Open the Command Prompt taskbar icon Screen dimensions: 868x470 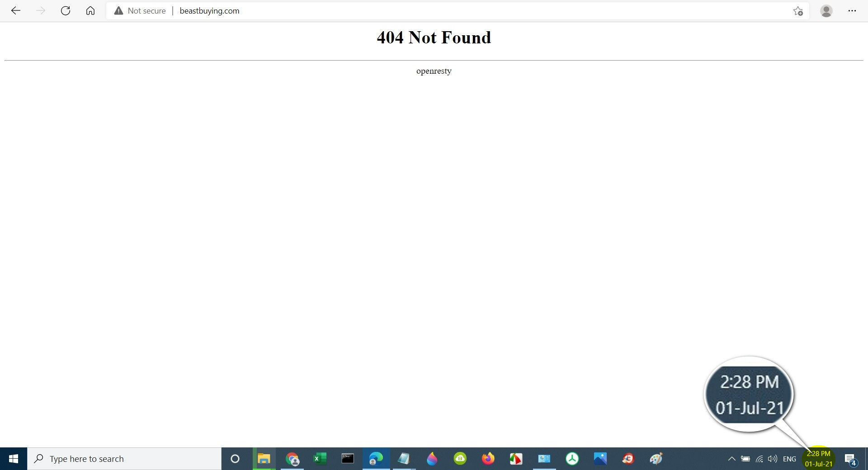point(348,459)
